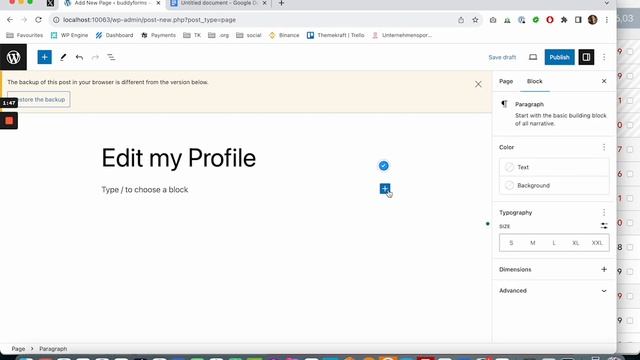Close the Add New Page tab
This screenshot has height=360, width=640.
[158, 3]
